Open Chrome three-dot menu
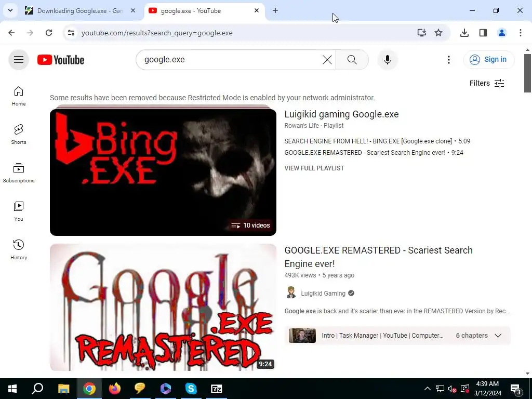 click(x=521, y=33)
